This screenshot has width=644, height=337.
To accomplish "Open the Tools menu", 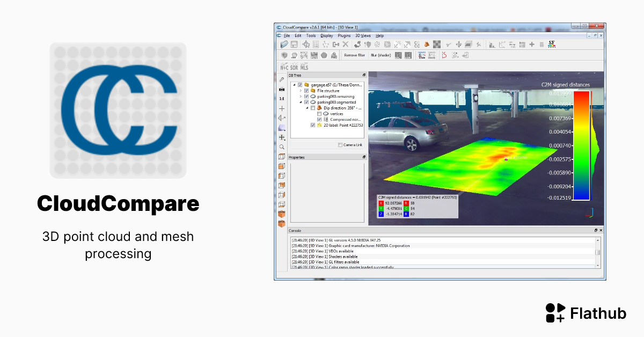I will point(312,35).
